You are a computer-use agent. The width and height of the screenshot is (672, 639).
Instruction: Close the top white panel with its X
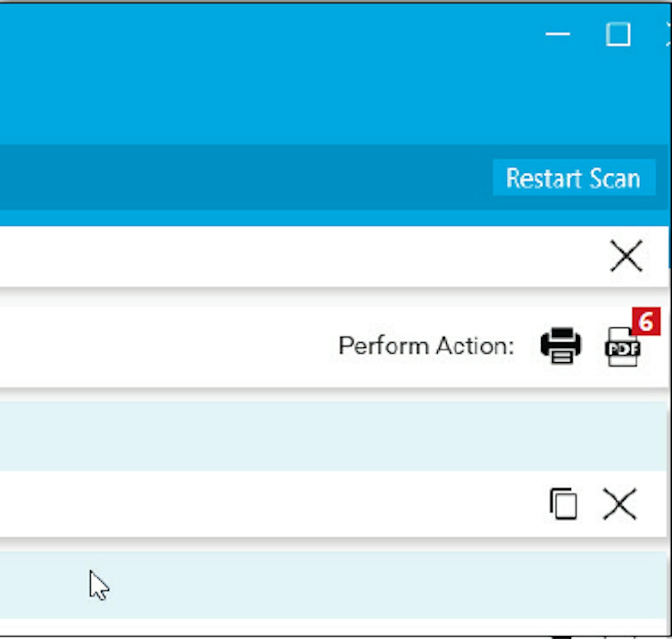(626, 256)
